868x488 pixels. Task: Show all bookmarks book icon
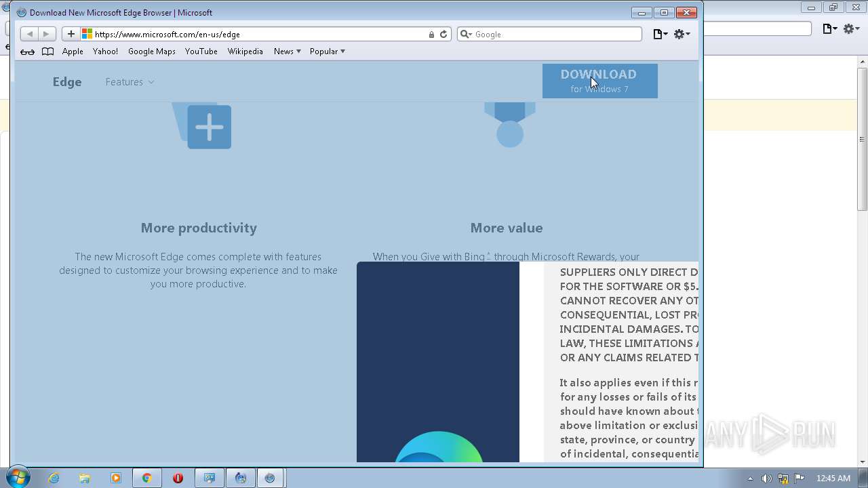pos(47,52)
